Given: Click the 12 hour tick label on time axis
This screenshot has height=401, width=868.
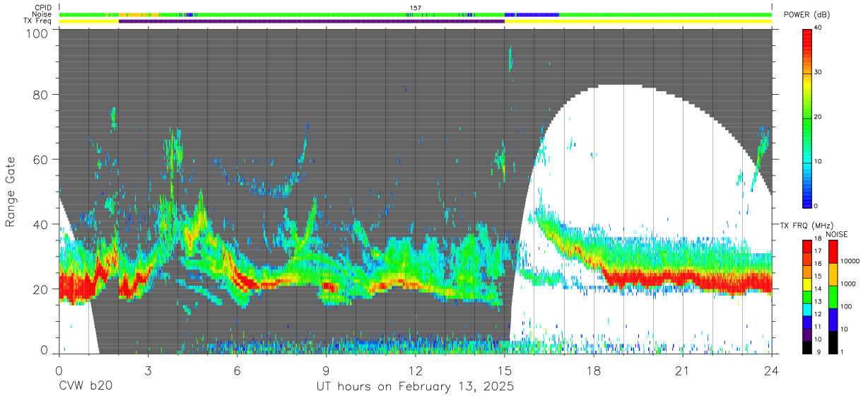Looking at the screenshot, I should click(x=415, y=371).
